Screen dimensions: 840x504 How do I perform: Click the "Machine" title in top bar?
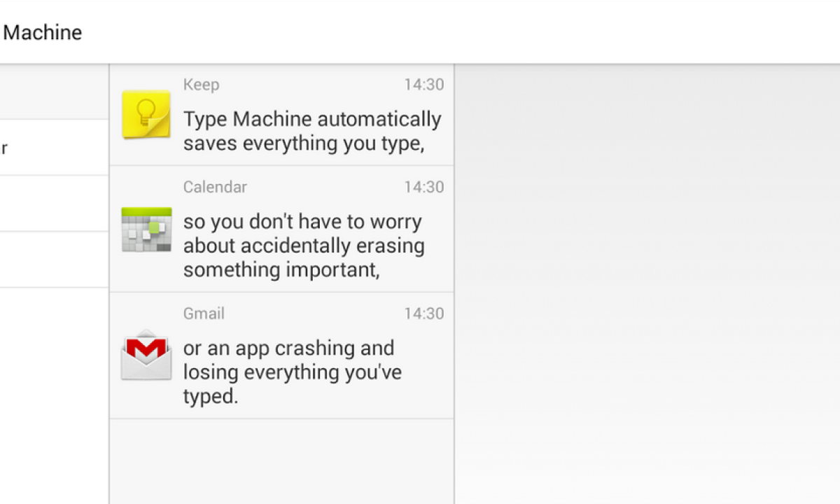click(43, 32)
